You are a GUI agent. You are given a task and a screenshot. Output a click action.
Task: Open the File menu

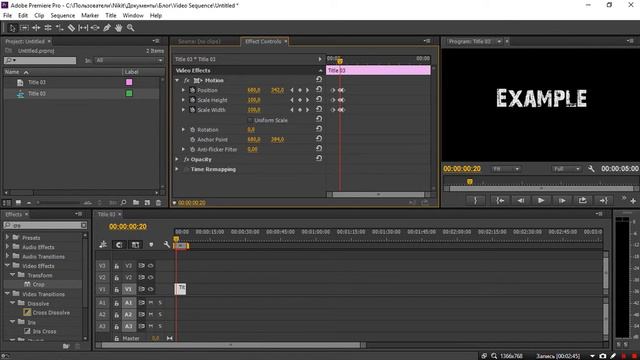[x=7, y=16]
